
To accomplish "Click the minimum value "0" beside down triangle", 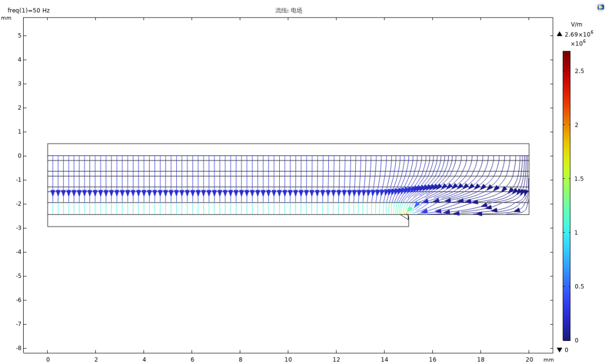I will coord(566,350).
